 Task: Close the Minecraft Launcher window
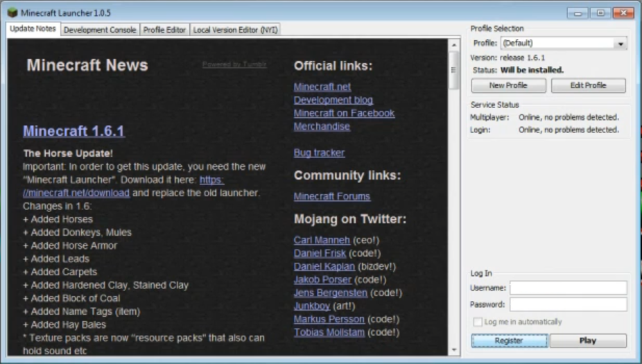click(x=623, y=13)
